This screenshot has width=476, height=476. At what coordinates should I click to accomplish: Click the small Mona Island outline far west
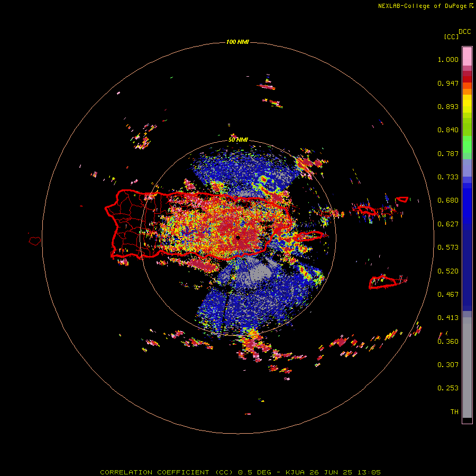[x=35, y=241]
